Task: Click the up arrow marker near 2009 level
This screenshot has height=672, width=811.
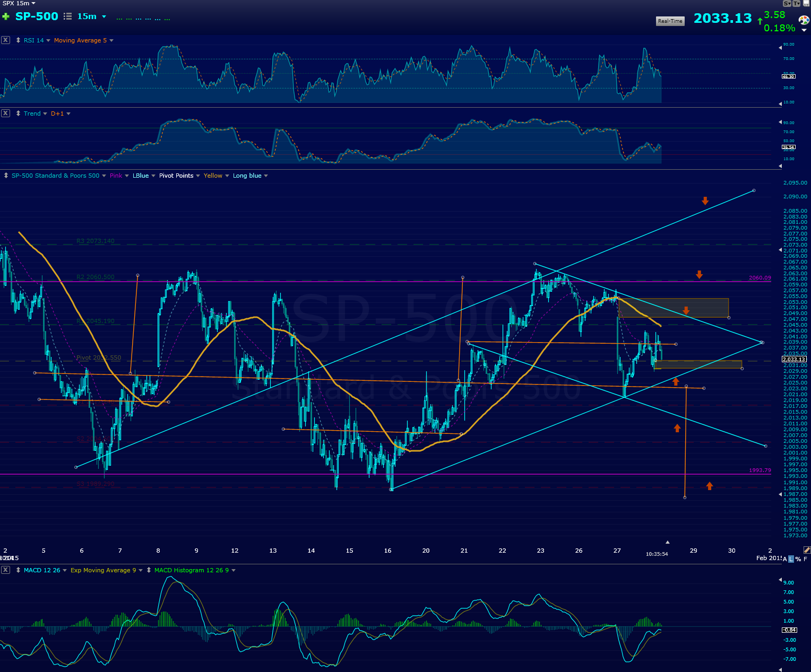Action: pos(677,427)
